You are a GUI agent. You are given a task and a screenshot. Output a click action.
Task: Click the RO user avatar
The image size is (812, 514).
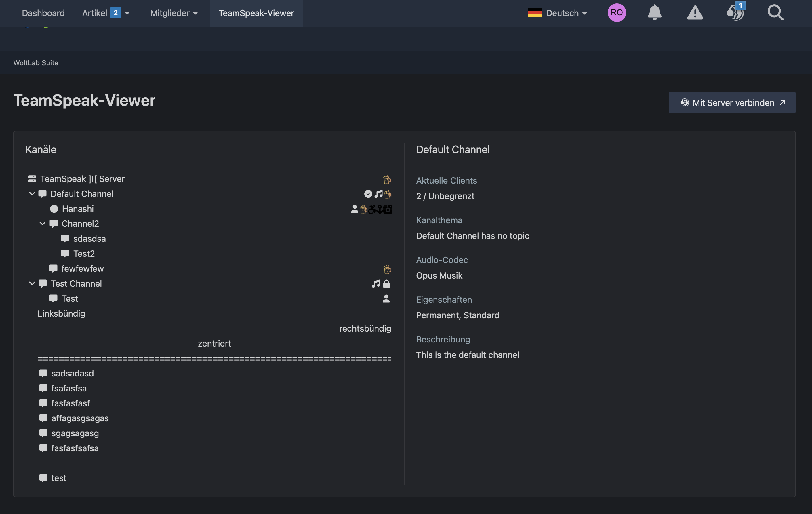click(616, 13)
